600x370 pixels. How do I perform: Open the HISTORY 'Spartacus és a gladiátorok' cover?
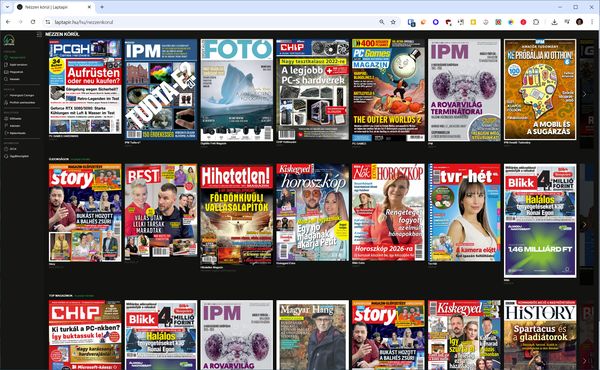540,335
